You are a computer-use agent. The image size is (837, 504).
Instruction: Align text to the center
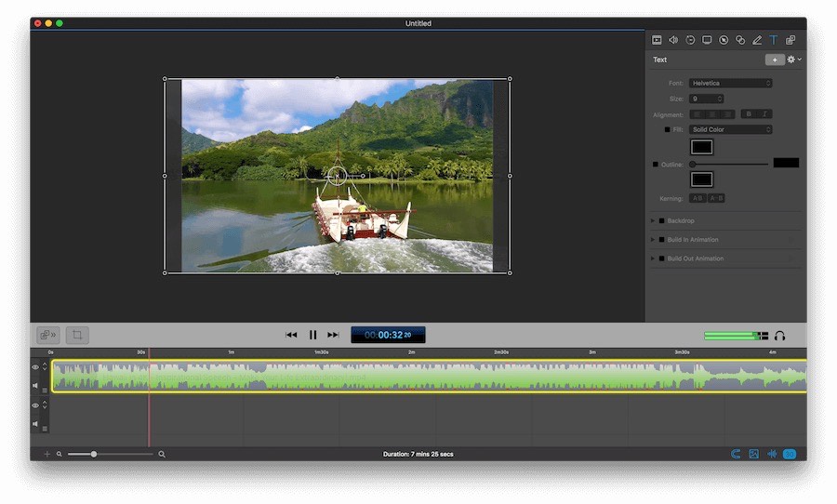712,114
